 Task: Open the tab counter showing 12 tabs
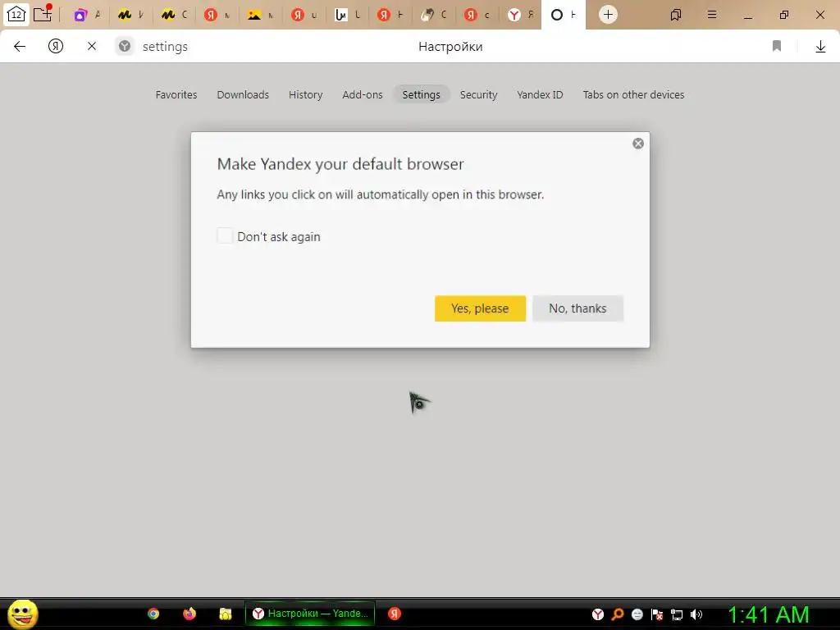click(16, 15)
